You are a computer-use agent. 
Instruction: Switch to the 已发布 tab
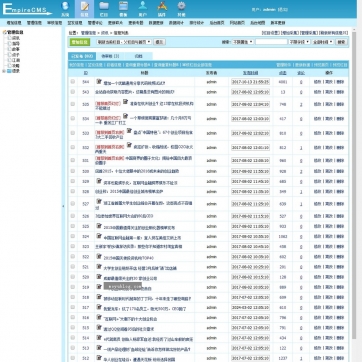coord(82,56)
